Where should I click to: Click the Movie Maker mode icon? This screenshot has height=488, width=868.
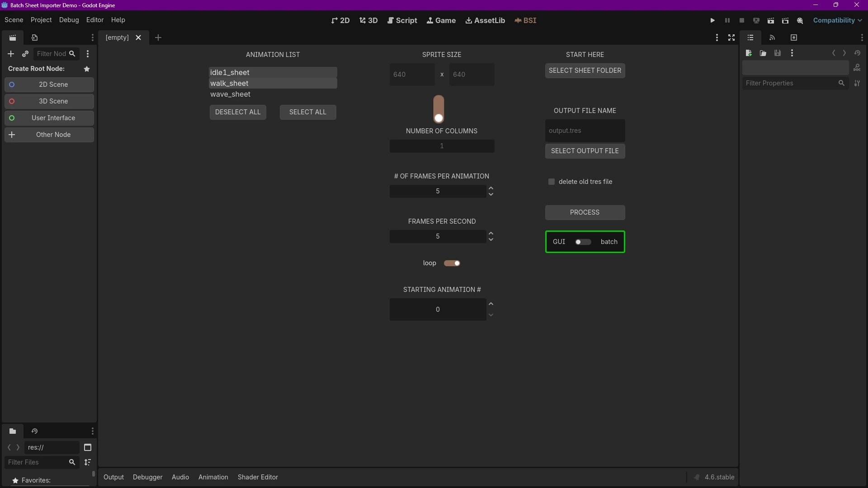(x=800, y=20)
